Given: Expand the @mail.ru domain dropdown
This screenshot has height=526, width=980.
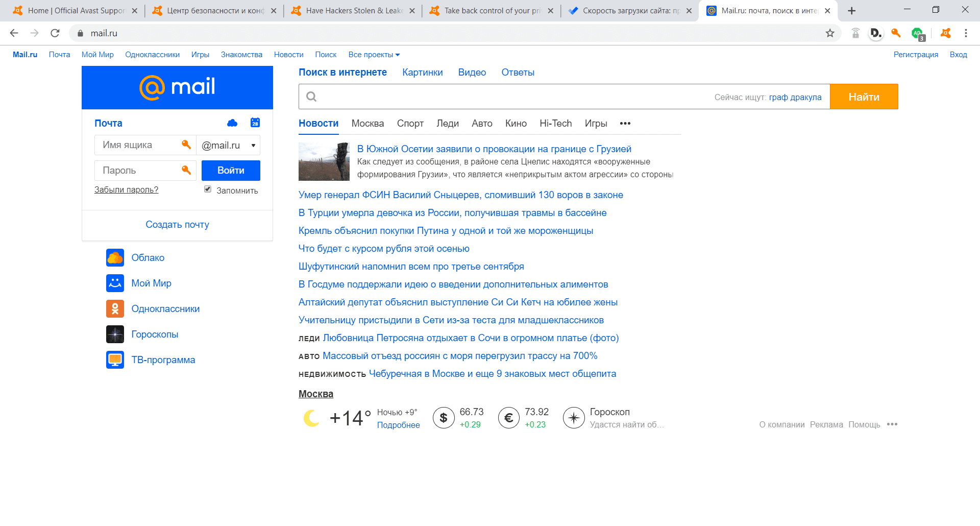Looking at the screenshot, I should (228, 145).
